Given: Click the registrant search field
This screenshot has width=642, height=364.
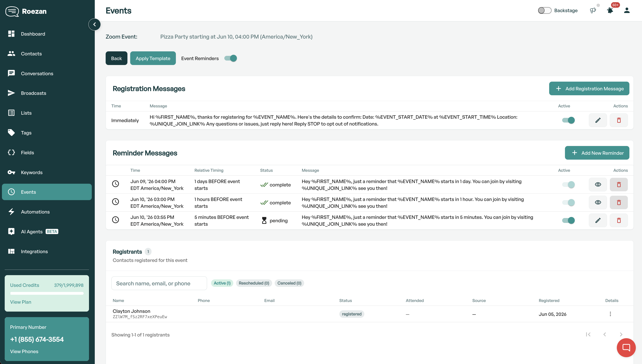Looking at the screenshot, I should (x=159, y=283).
